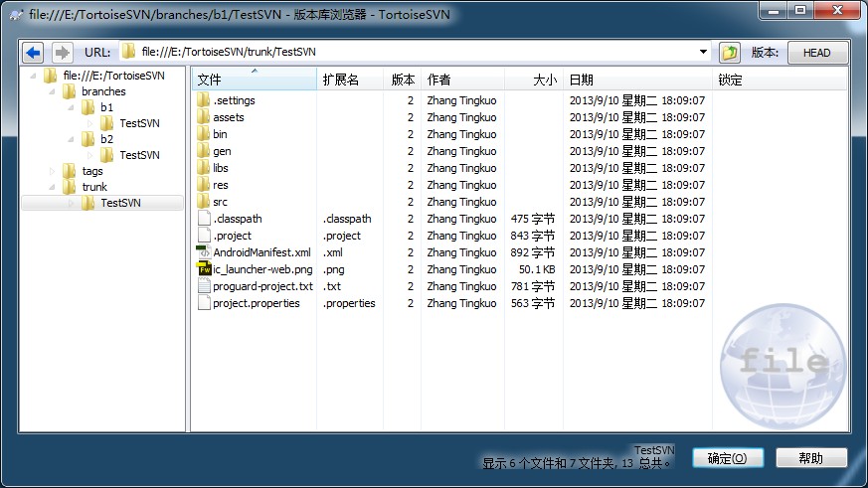Click the .settings folder icon
868x488 pixels.
coord(203,100)
